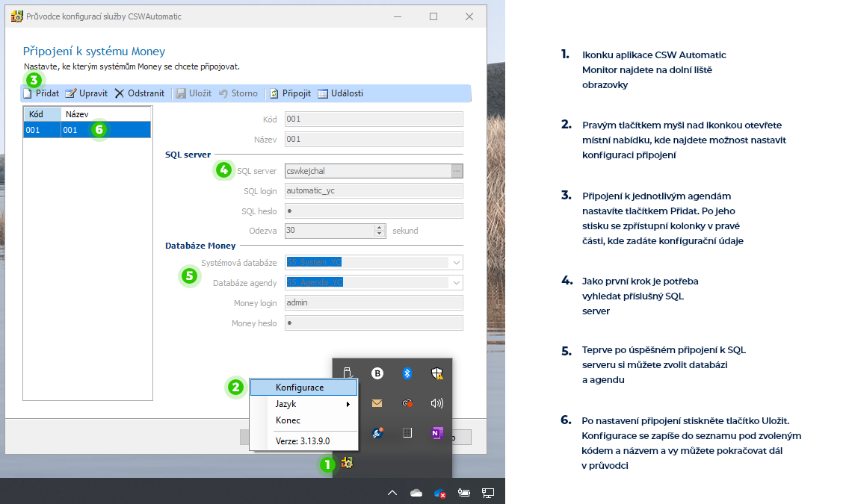The image size is (852, 504).
Task: Click the USB safely remove hardware tray icon
Action: point(348,373)
